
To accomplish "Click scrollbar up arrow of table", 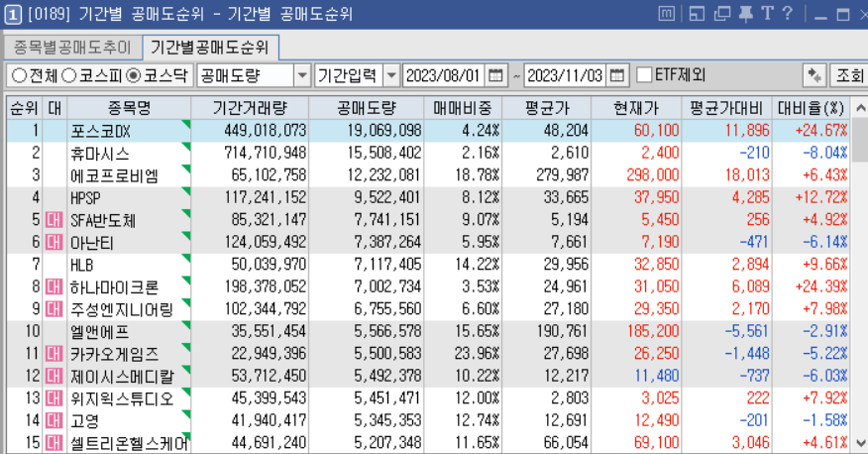I will pos(860,108).
